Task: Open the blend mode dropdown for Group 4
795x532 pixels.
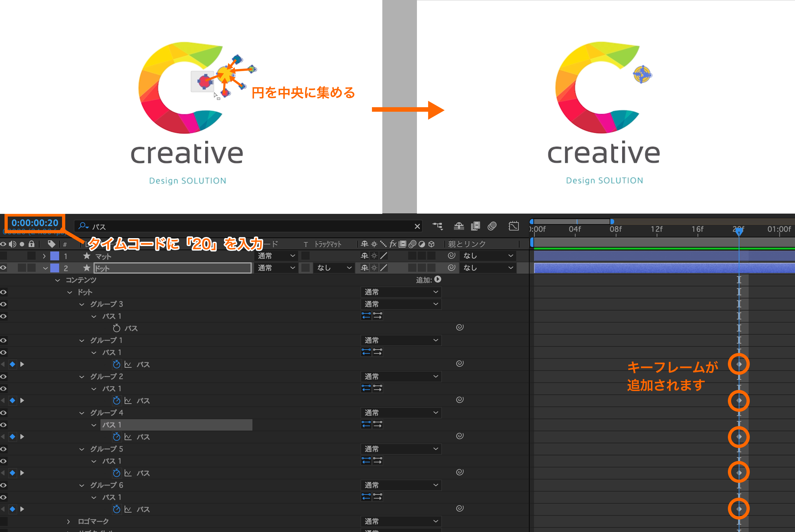Action: click(x=401, y=413)
